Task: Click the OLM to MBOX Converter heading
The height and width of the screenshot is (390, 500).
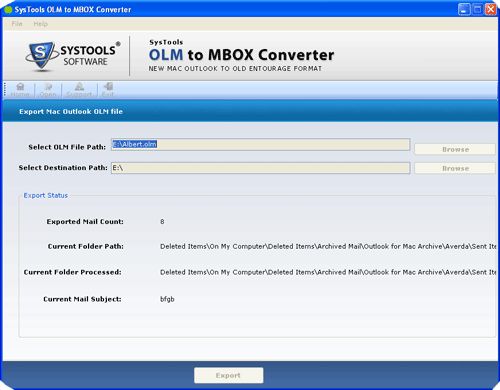Action: [241, 55]
